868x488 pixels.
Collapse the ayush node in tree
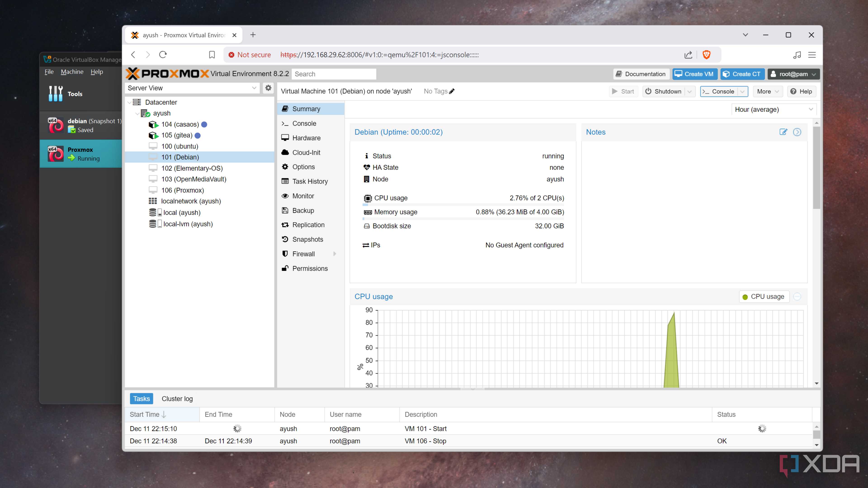click(137, 113)
